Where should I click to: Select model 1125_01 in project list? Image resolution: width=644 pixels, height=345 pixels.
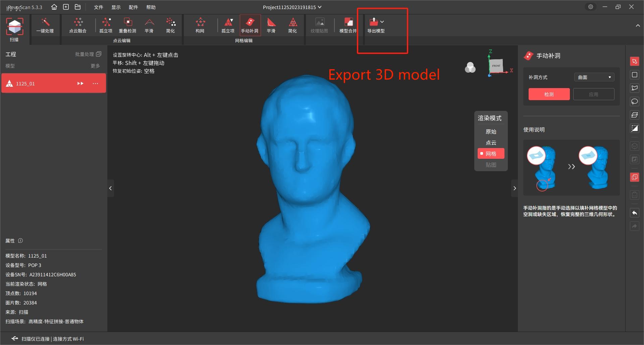coord(54,83)
